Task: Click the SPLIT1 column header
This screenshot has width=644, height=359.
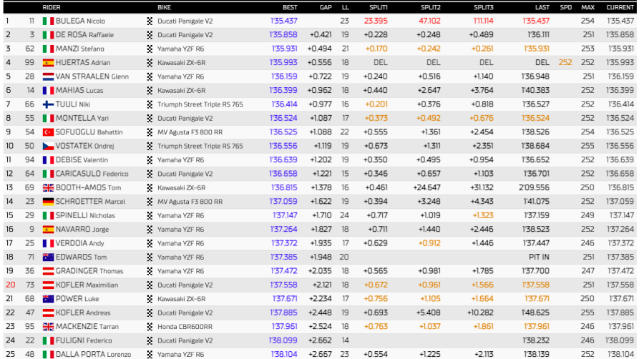Action: [x=379, y=7]
